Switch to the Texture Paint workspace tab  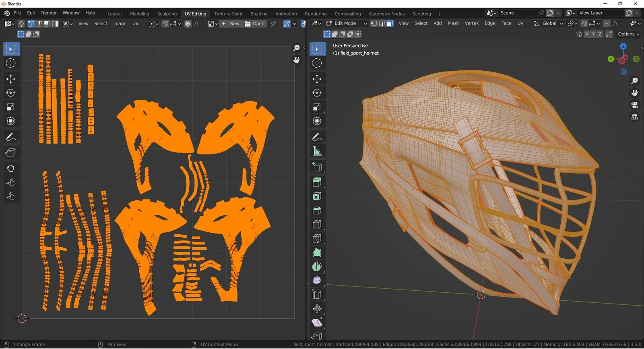point(228,14)
